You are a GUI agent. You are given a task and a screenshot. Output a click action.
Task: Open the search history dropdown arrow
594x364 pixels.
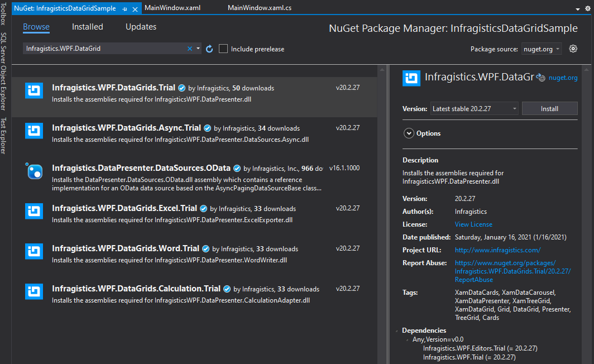tap(198, 49)
